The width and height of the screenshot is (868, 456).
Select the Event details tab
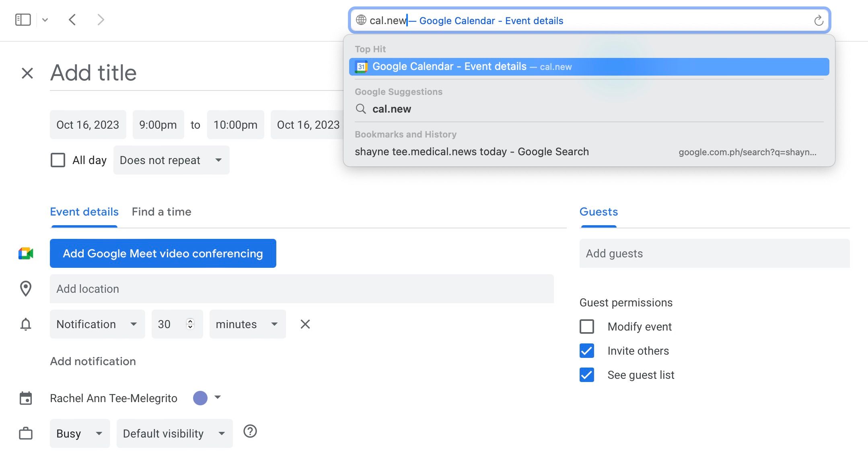click(x=84, y=212)
